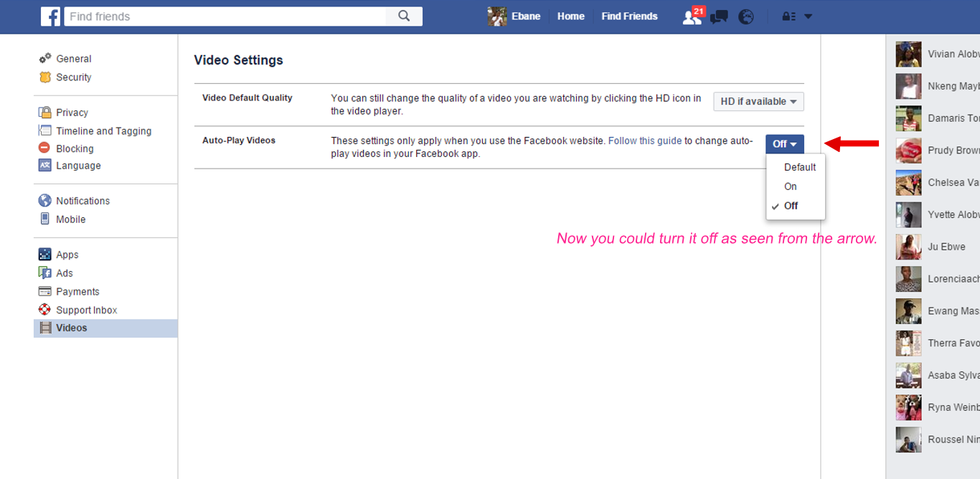Open Payments settings section

pyautogui.click(x=77, y=292)
